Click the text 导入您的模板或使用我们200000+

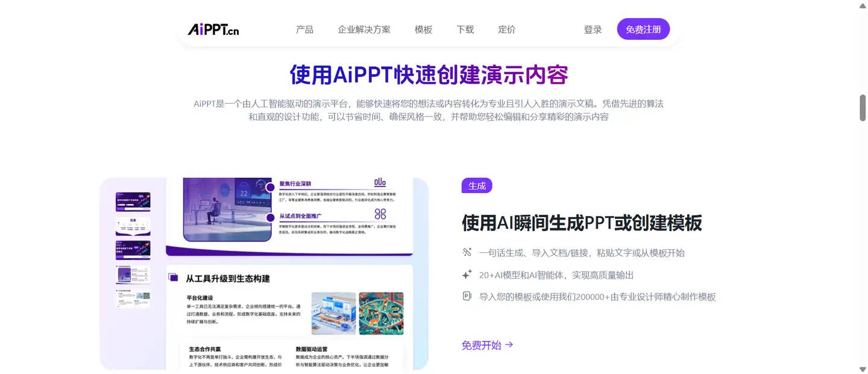click(548, 297)
